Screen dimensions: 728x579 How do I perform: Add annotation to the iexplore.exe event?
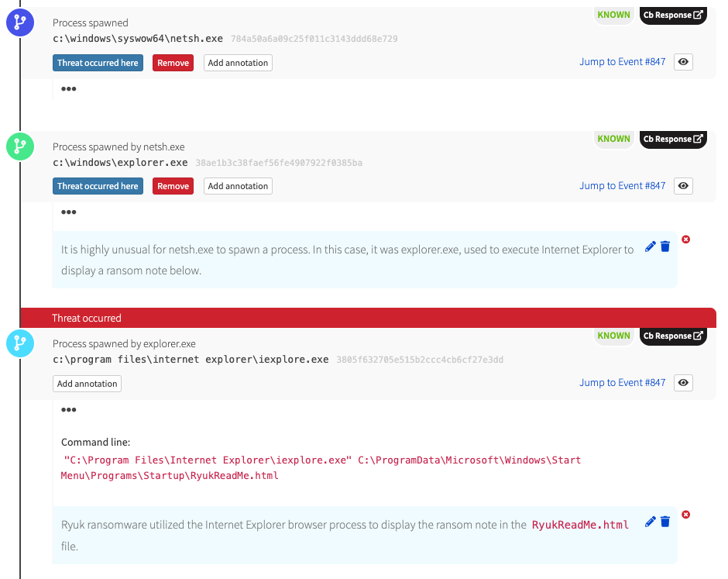(88, 384)
